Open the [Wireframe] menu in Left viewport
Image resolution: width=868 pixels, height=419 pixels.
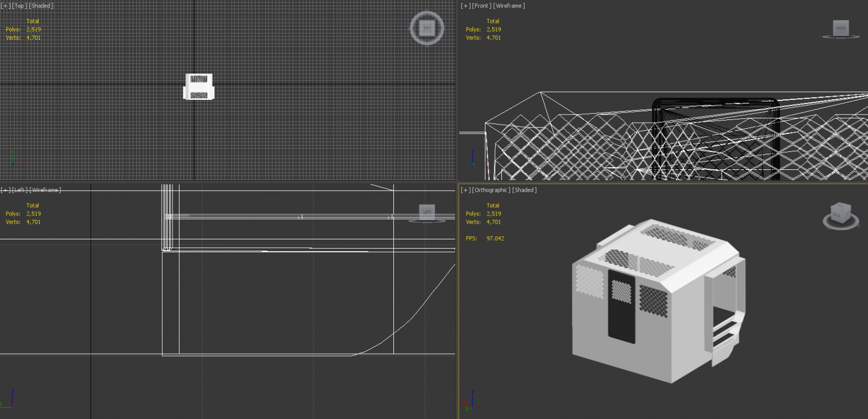[x=45, y=190]
